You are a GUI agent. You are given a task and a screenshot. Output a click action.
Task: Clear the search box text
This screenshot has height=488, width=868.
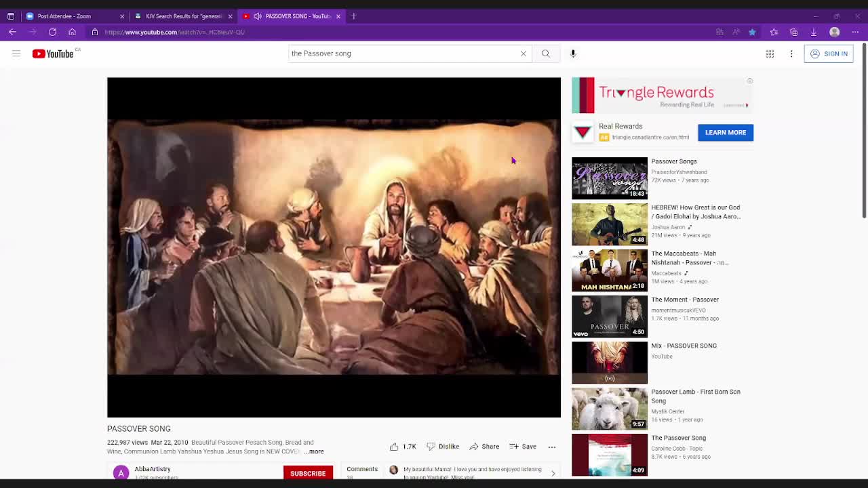click(524, 54)
